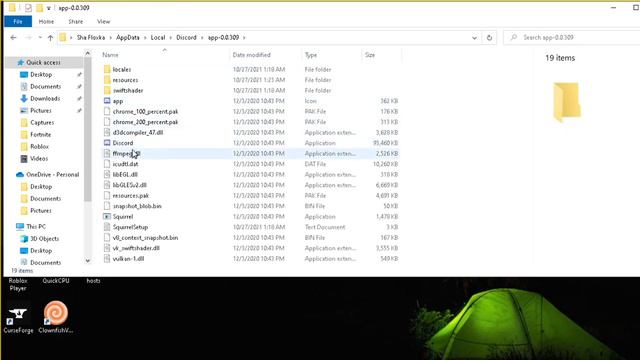Select the vulkan-1.dll file icon
640x360 pixels.
tap(107, 259)
